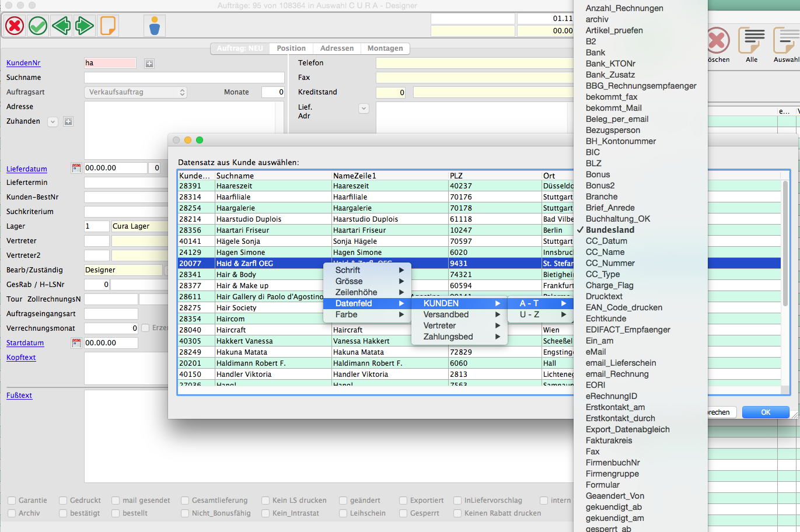
Task: Expand the Farbe submenu
Action: tap(367, 314)
